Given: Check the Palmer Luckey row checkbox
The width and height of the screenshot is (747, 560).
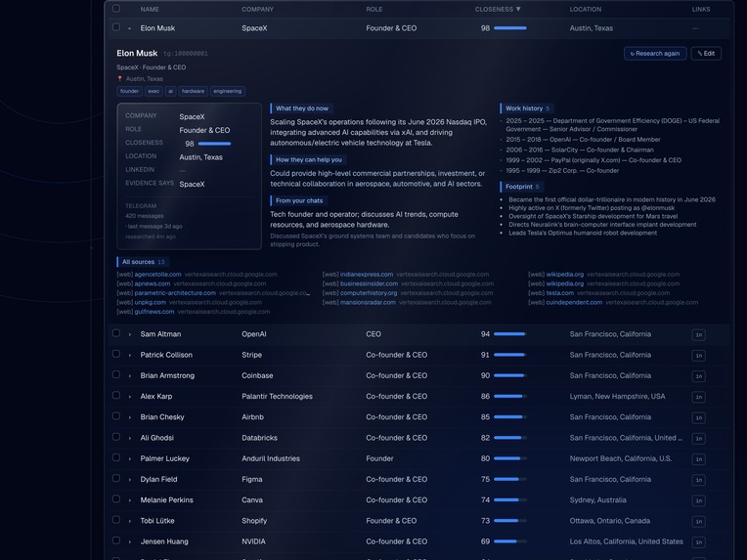Looking at the screenshot, I should pos(116,457).
